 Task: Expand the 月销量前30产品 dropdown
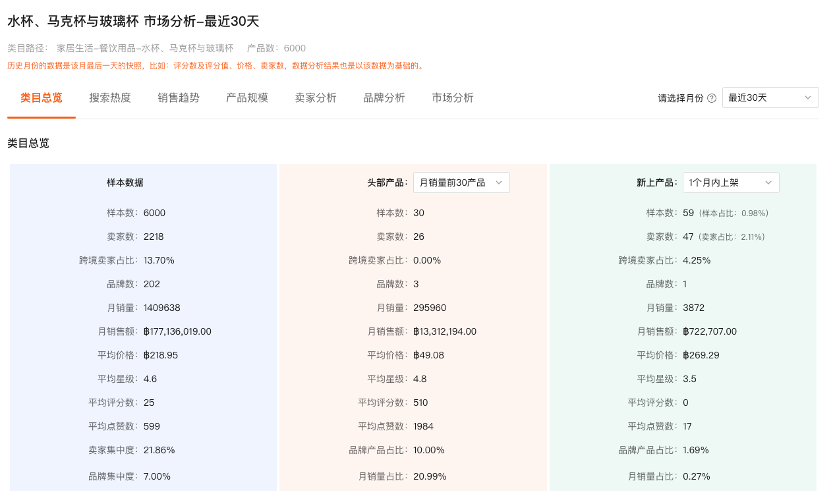(461, 182)
